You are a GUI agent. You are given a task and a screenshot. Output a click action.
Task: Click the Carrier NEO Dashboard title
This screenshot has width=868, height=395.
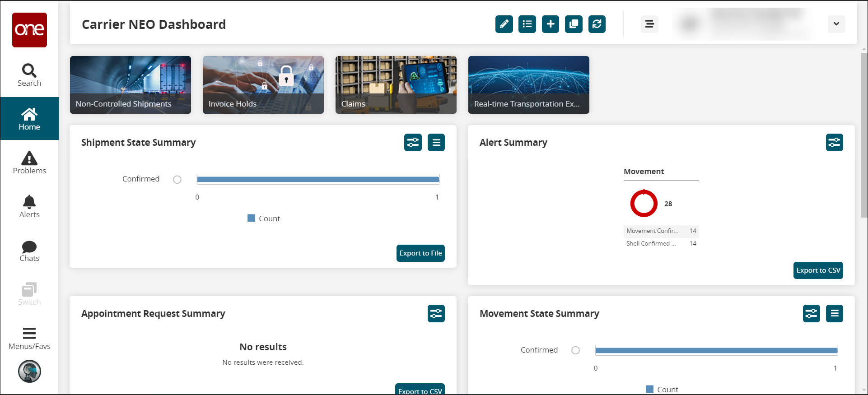154,24
